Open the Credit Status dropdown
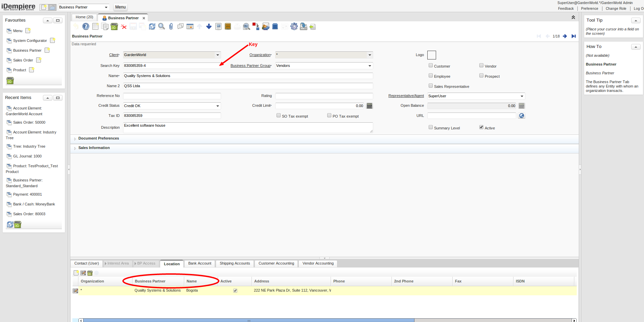The height and width of the screenshot is (322, 644). click(x=217, y=106)
